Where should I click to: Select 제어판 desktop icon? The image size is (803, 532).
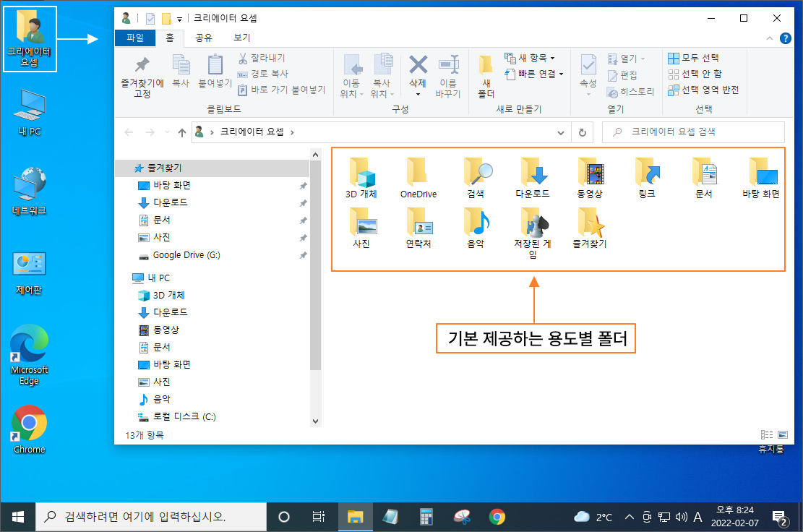pyautogui.click(x=29, y=273)
